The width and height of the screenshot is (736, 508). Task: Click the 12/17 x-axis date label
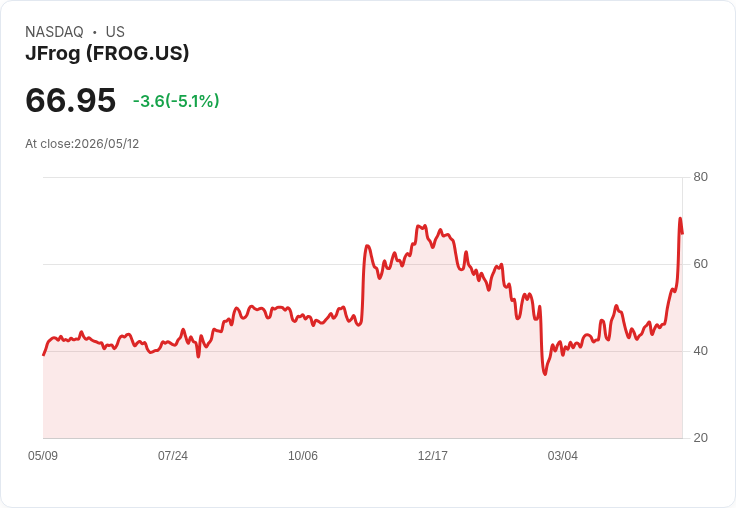(433, 456)
